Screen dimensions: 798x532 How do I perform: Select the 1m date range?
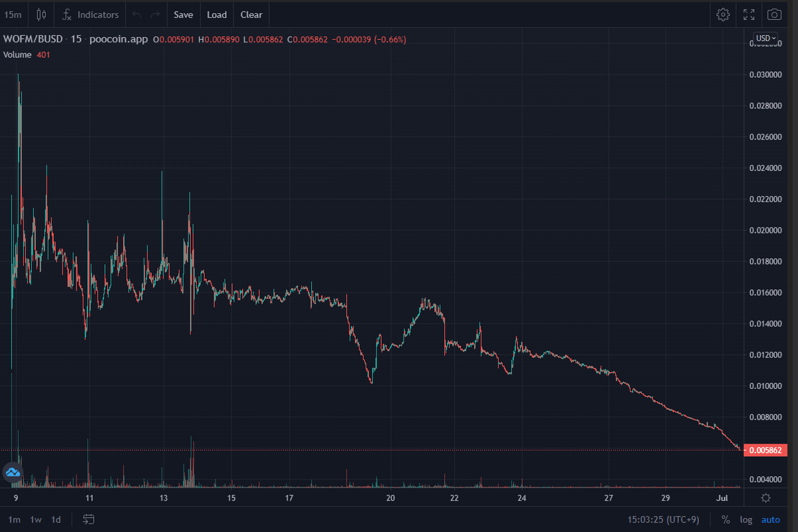pos(14,519)
